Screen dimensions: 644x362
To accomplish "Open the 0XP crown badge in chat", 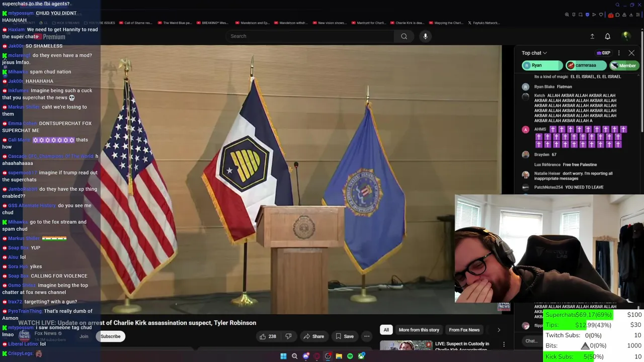I will coord(603,53).
